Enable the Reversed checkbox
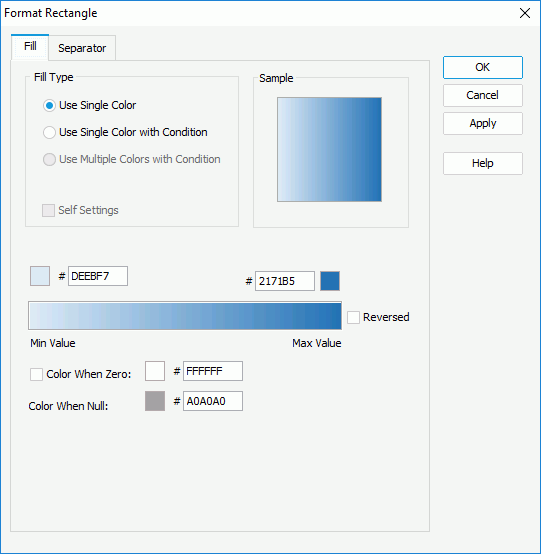 (378, 317)
